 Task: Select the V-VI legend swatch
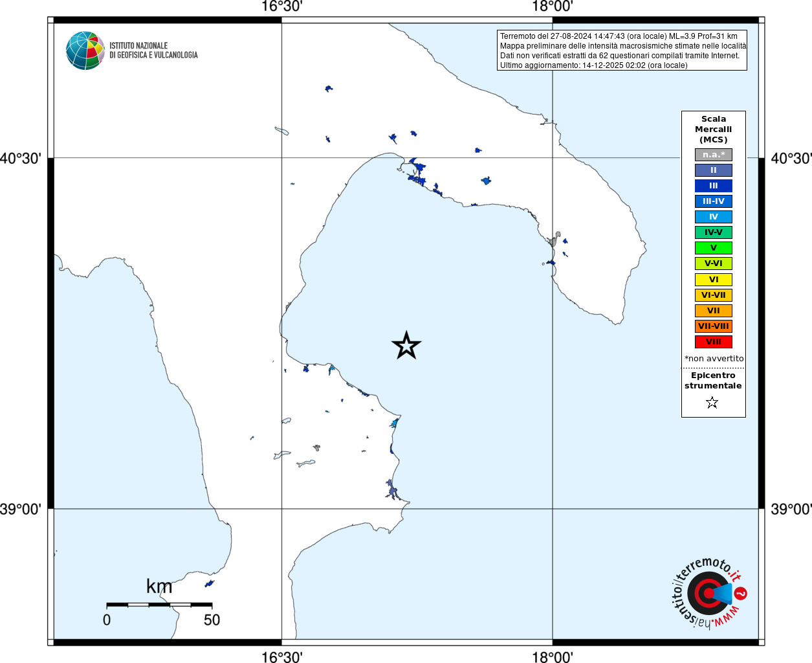[x=714, y=264]
